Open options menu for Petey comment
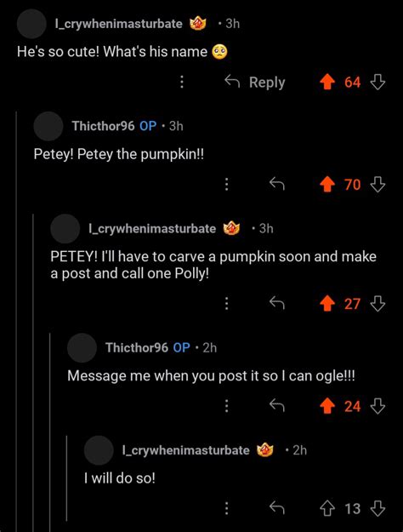 (226, 185)
